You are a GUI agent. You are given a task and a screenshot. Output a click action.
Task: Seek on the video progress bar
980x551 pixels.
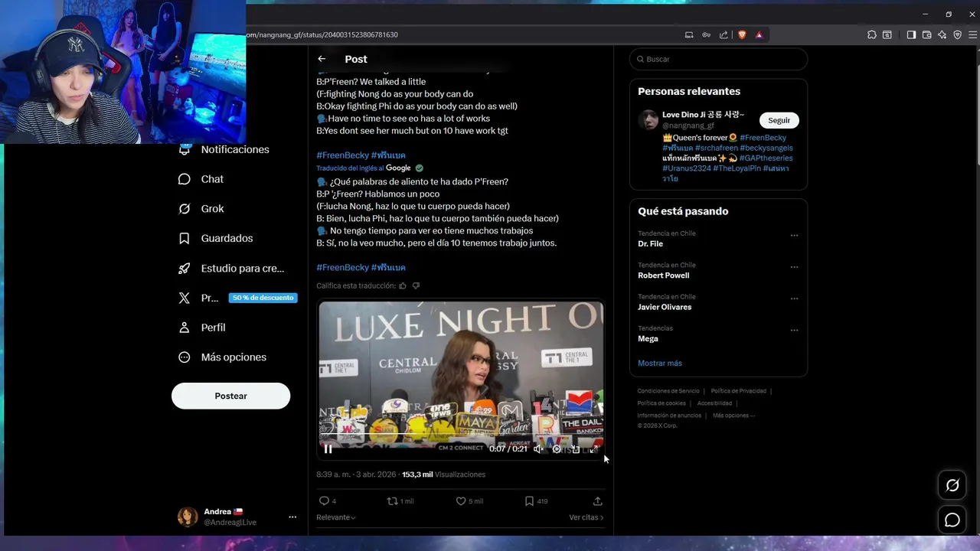pos(461,435)
